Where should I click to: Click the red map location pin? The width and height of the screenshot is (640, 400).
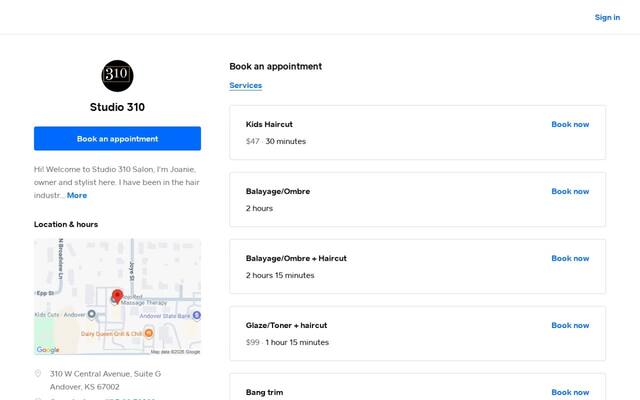pos(118,296)
